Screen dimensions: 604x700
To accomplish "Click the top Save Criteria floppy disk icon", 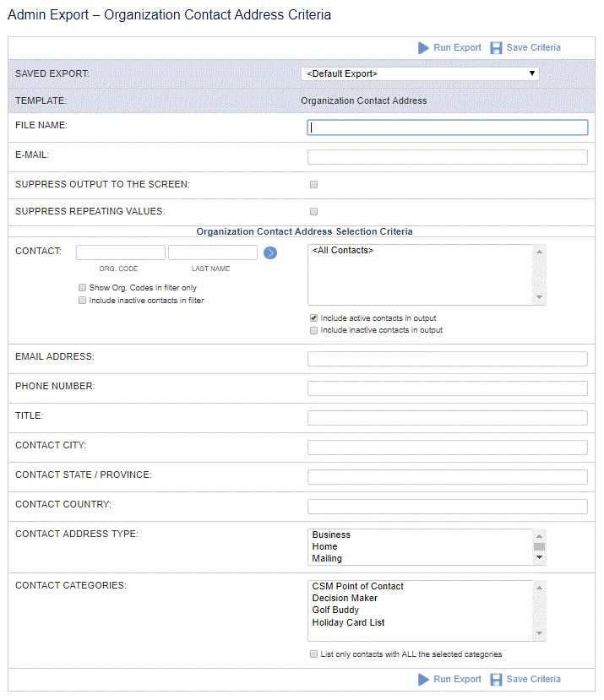I will pyautogui.click(x=496, y=48).
